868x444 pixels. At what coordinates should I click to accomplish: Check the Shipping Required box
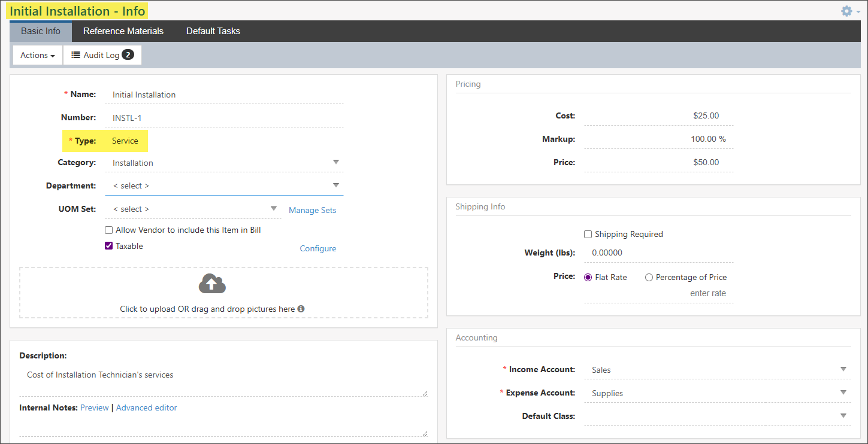pos(588,234)
